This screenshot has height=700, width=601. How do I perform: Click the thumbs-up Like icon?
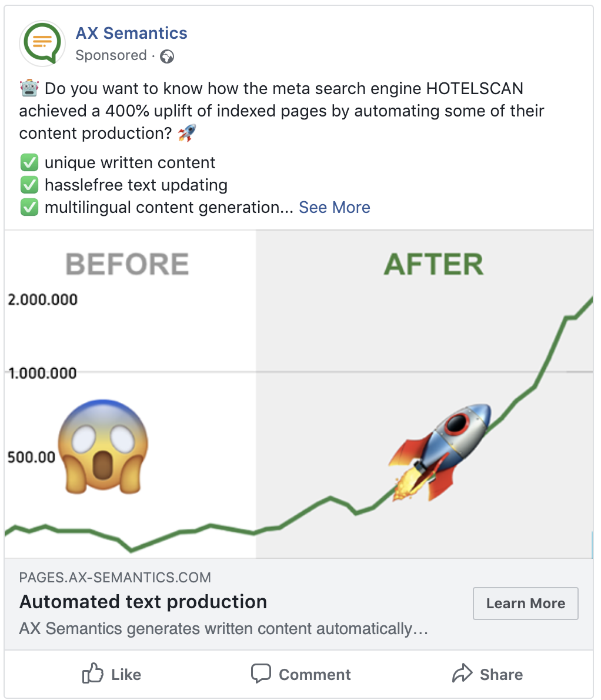click(x=92, y=673)
